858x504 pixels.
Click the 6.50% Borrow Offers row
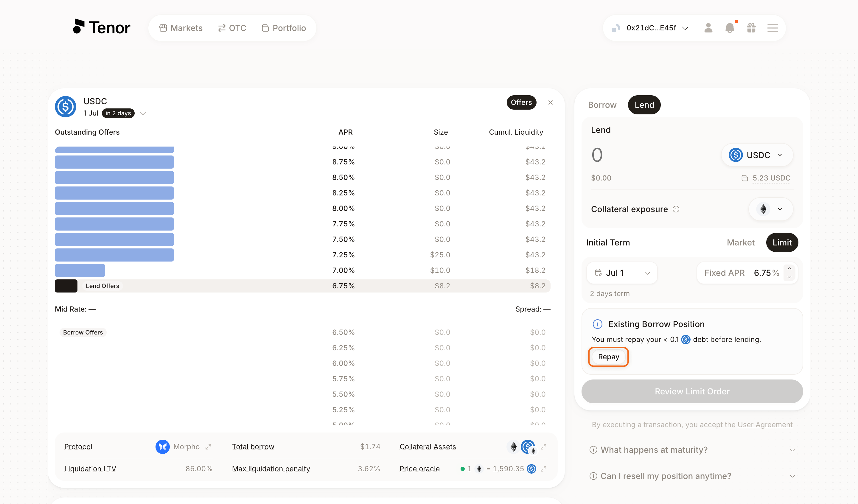click(x=303, y=332)
